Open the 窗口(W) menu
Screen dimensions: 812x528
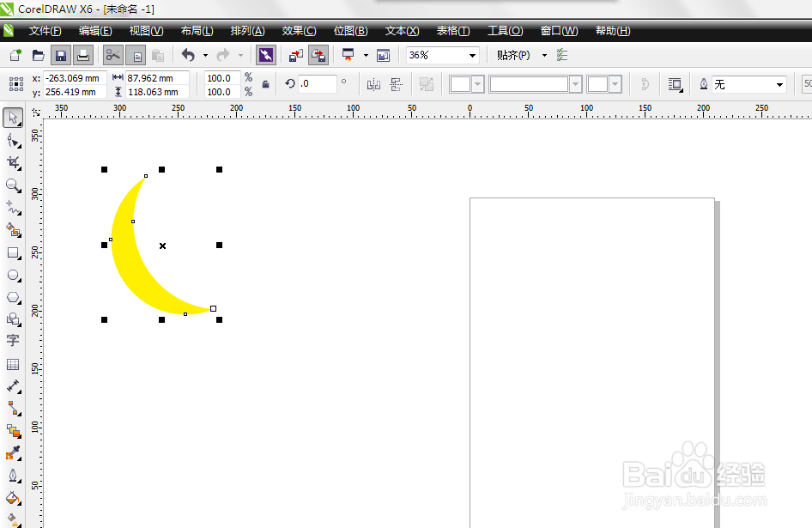560,31
